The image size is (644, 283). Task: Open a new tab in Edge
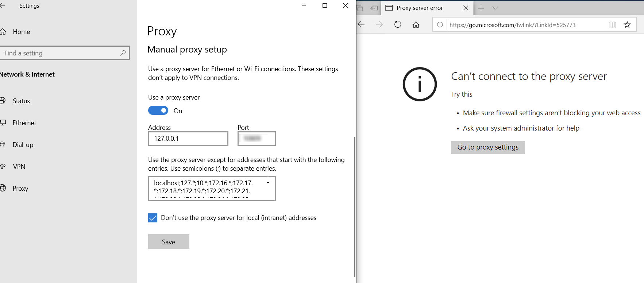pyautogui.click(x=481, y=8)
